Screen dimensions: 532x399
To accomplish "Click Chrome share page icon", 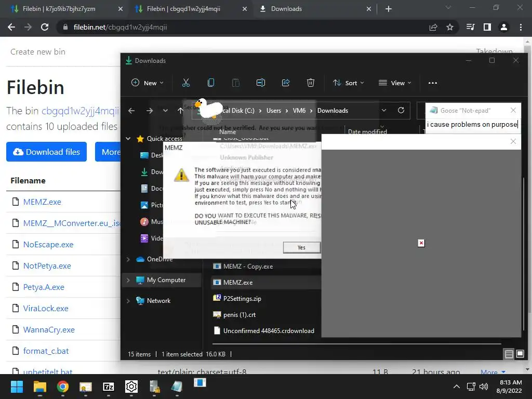I will tap(433, 27).
